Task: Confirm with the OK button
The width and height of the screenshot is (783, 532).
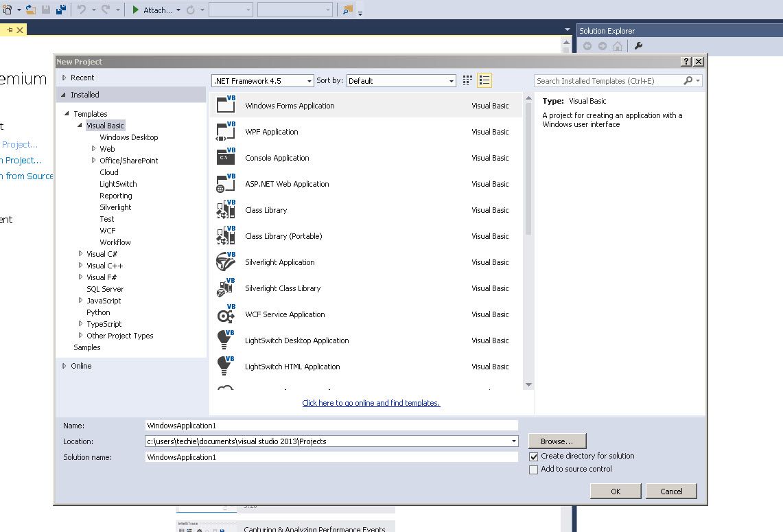Action: [x=615, y=491]
